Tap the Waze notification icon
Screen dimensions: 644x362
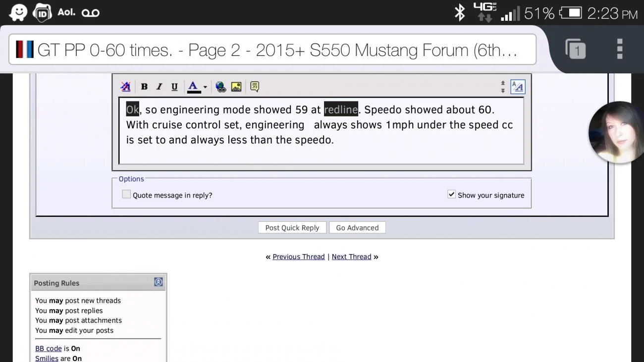click(x=18, y=12)
